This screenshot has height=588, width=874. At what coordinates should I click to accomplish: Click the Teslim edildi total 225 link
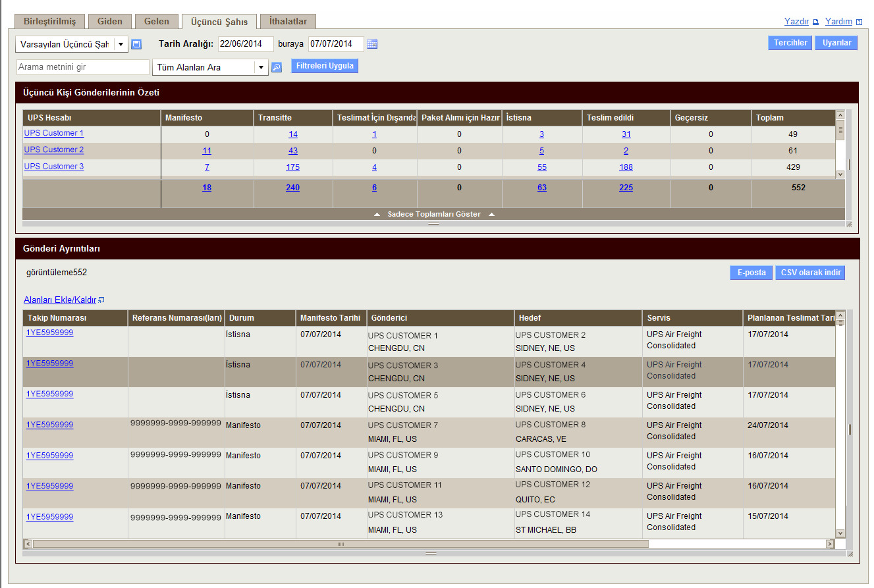click(x=626, y=188)
